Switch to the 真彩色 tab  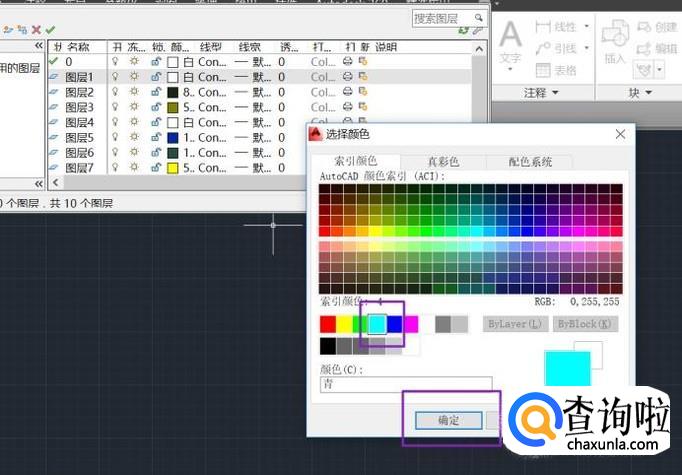point(443,161)
